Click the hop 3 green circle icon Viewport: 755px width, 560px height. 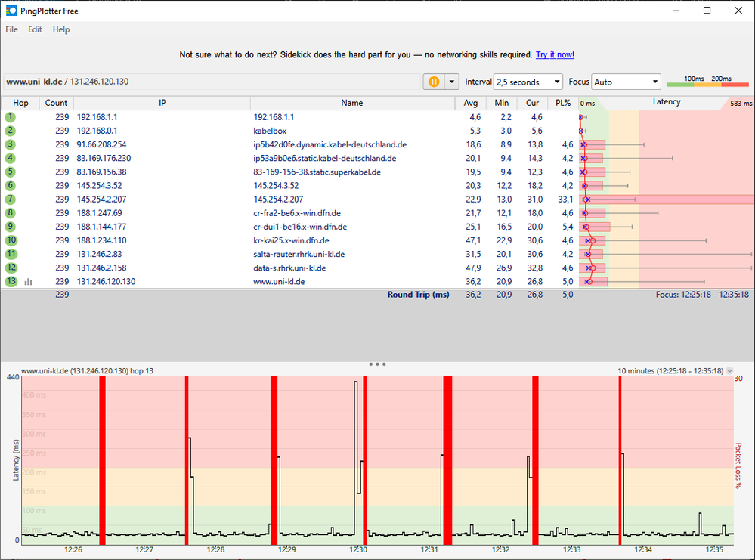coord(10,144)
